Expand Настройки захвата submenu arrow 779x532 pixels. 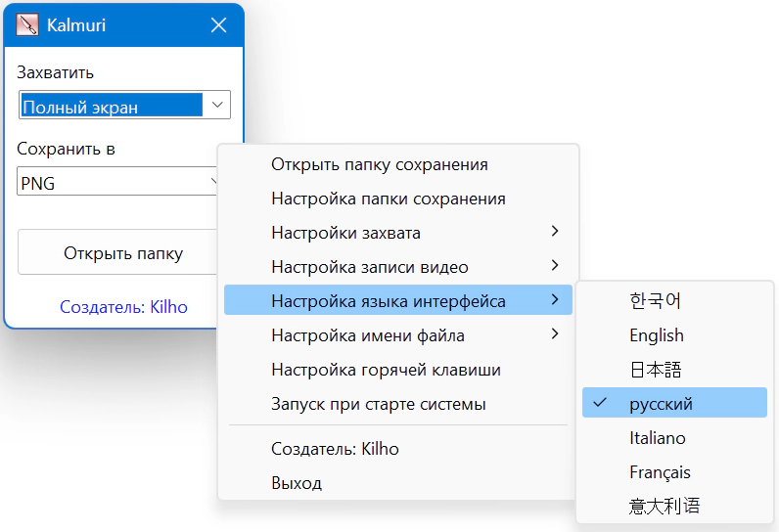point(555,232)
